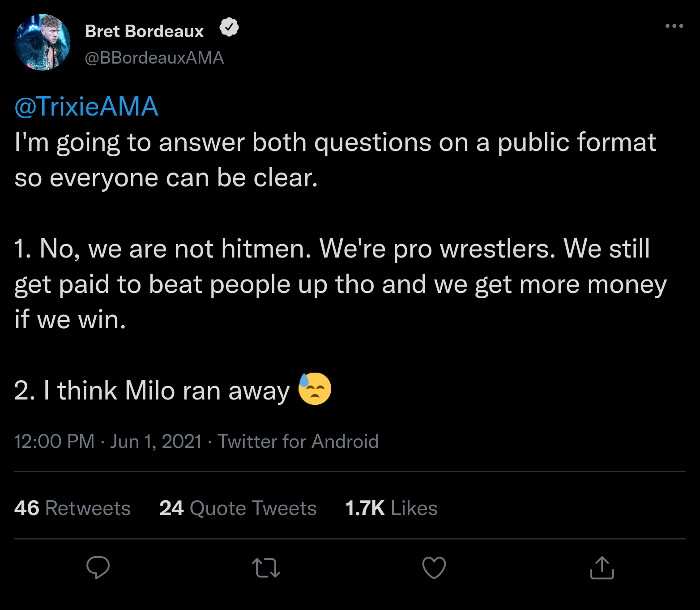Click the Jun 1, 2021 date
Viewport: 700px width, 610px height.
(x=156, y=442)
